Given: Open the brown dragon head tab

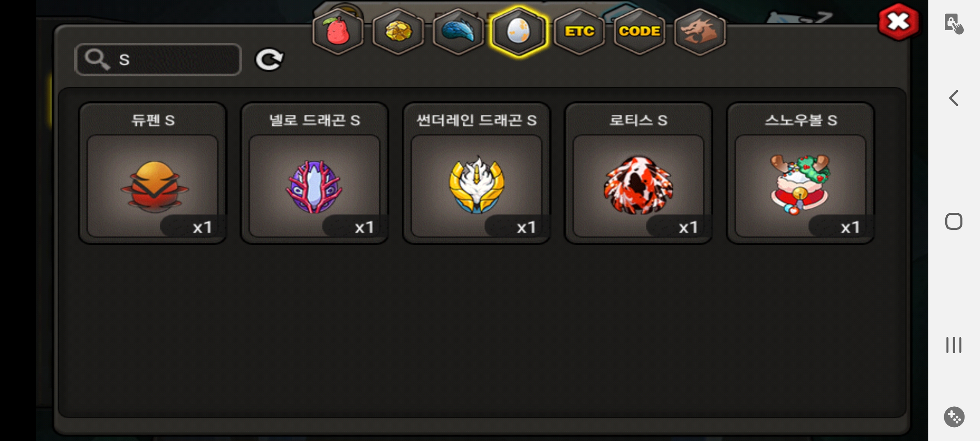Looking at the screenshot, I should 700,31.
